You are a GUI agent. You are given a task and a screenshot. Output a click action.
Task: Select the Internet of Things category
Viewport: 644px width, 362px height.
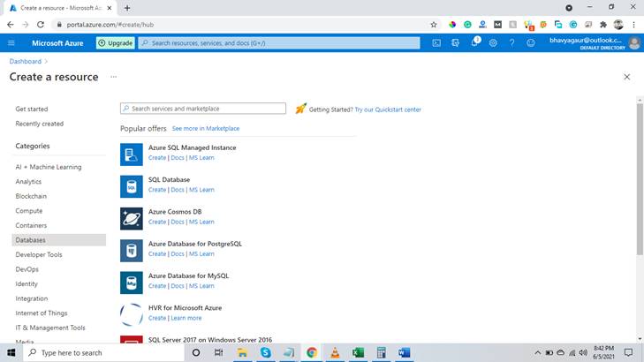click(x=41, y=313)
